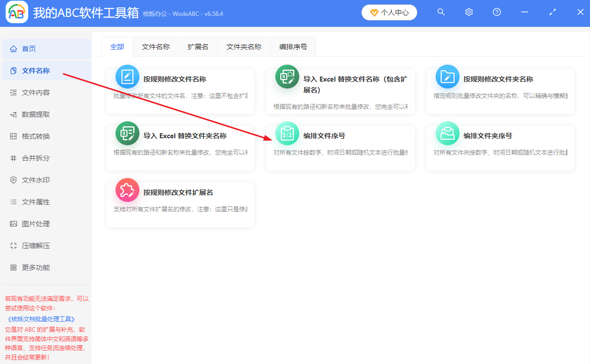
Task: Click the 《核烁文档批量处理工具》 link
Action: [42, 319]
